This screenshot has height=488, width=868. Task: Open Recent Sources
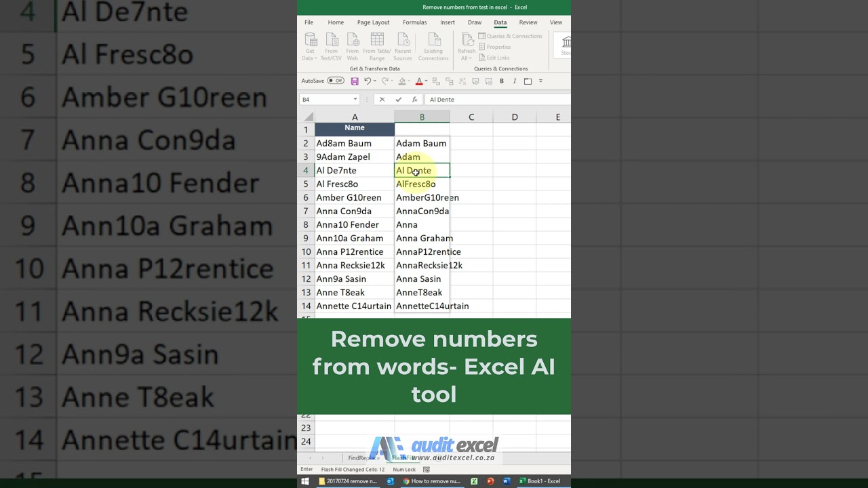(403, 46)
